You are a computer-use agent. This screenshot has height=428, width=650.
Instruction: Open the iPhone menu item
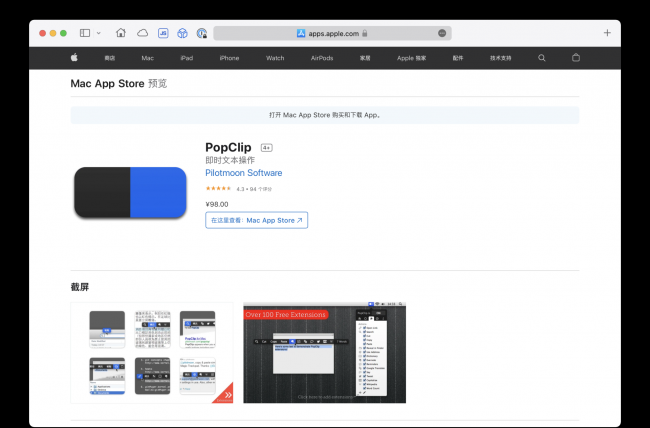coord(229,58)
